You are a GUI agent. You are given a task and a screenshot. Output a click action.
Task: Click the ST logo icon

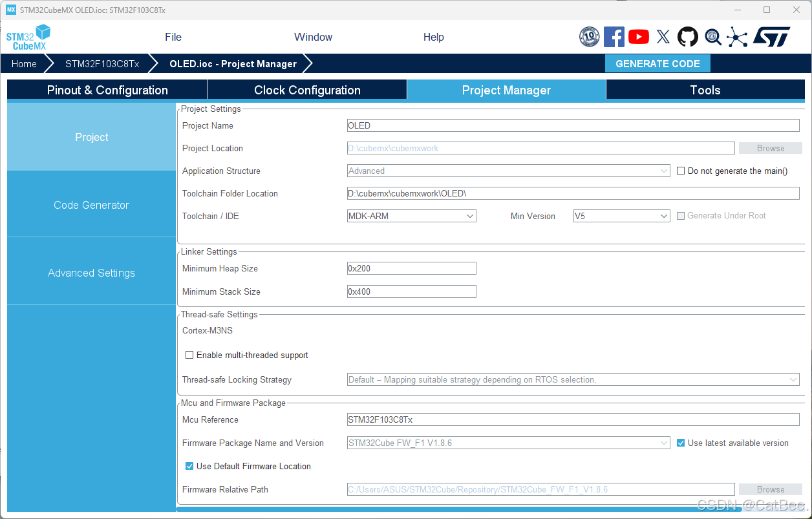click(x=771, y=37)
